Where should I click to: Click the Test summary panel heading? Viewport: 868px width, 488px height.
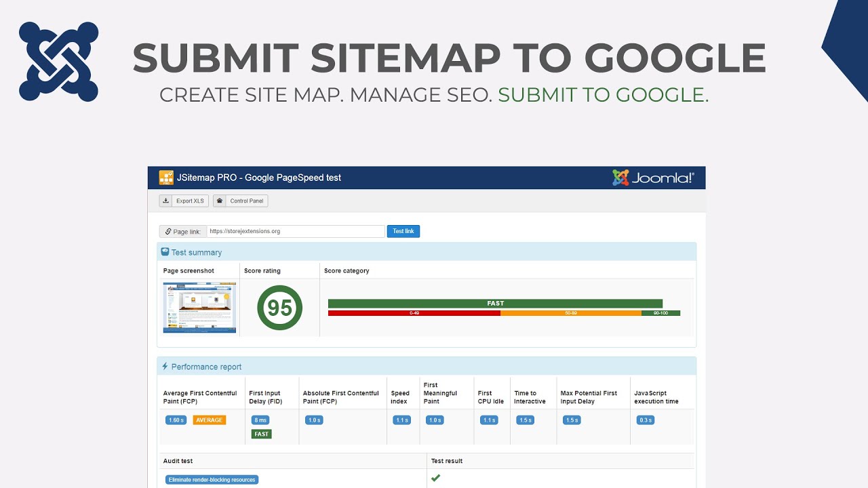pyautogui.click(x=427, y=252)
